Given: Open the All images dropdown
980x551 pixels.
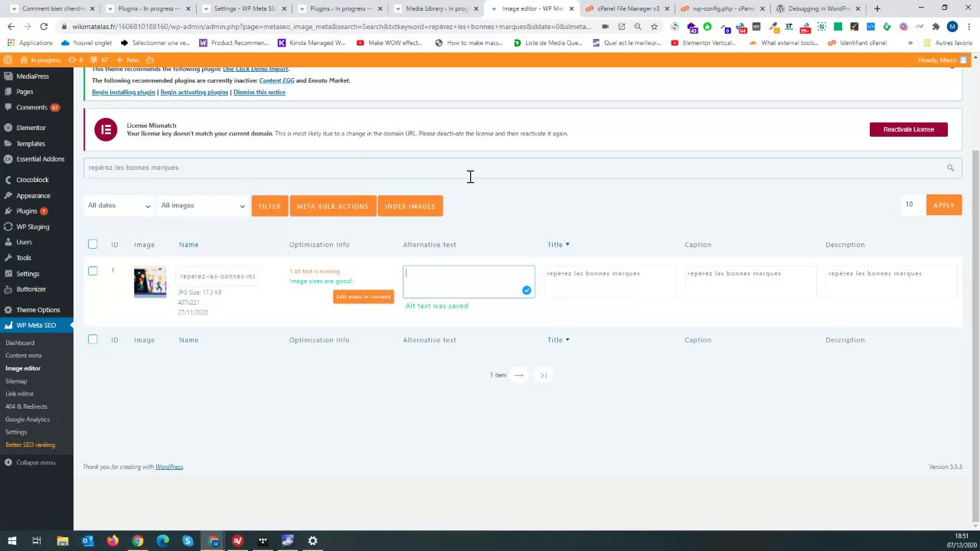Looking at the screenshot, I should 202,205.
